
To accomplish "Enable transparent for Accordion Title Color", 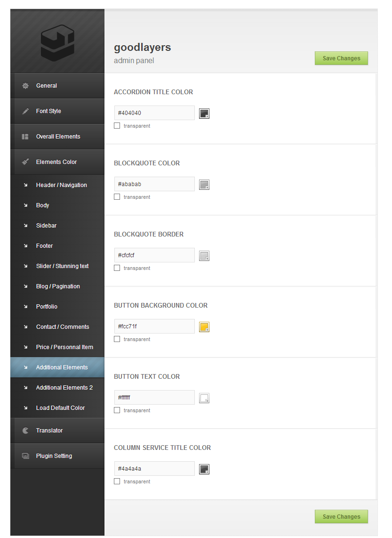I will (x=117, y=126).
